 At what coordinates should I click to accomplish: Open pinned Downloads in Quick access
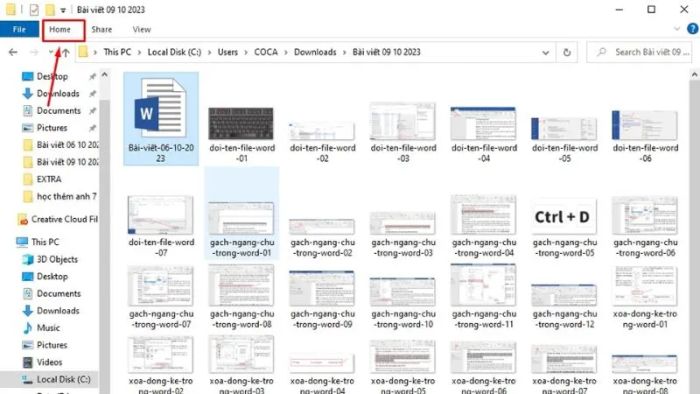coord(58,93)
